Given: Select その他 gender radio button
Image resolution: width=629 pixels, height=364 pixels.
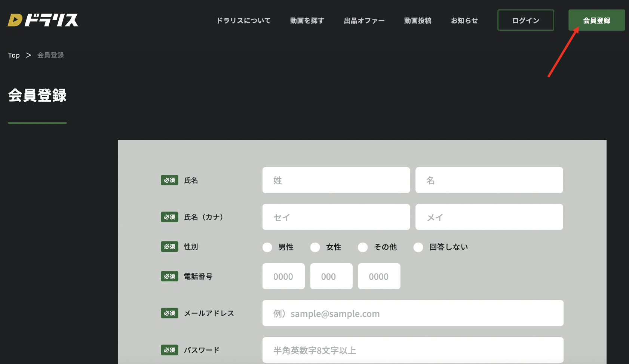Looking at the screenshot, I should [x=363, y=247].
